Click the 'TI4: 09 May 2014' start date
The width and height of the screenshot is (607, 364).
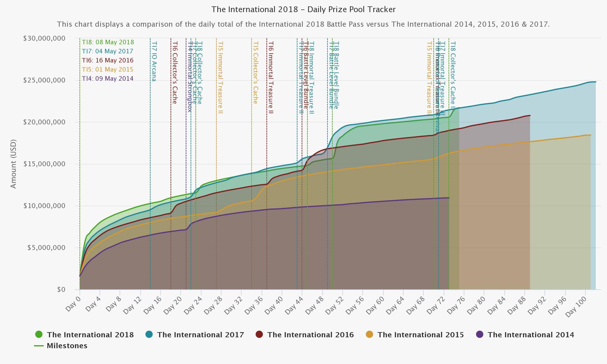[107, 79]
